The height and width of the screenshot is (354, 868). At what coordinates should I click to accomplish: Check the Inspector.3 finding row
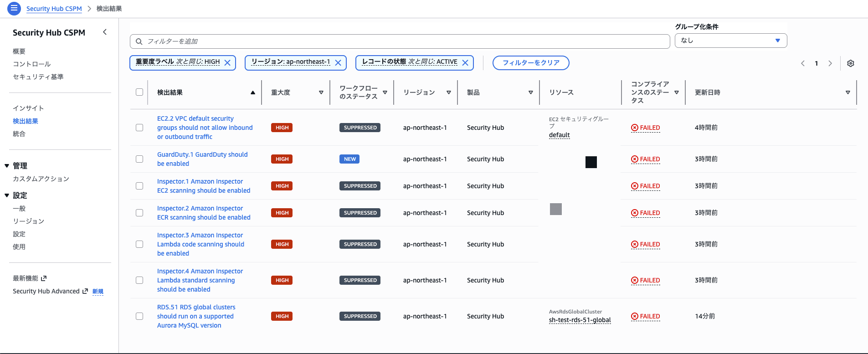click(139, 244)
